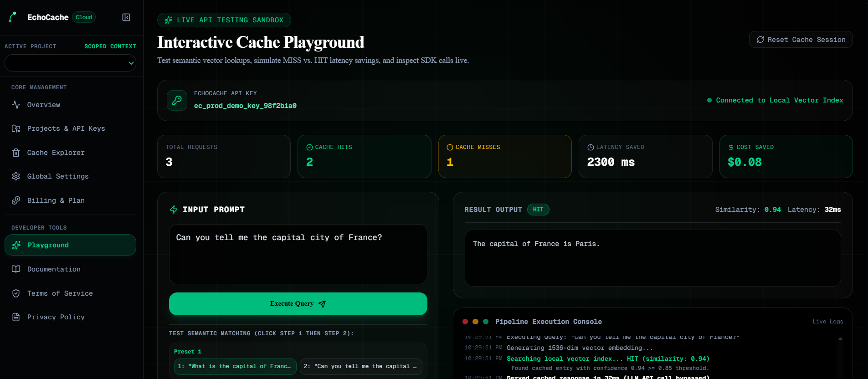The image size is (868, 379).
Task: Click the Terms of Service shield icon
Action: (16, 293)
